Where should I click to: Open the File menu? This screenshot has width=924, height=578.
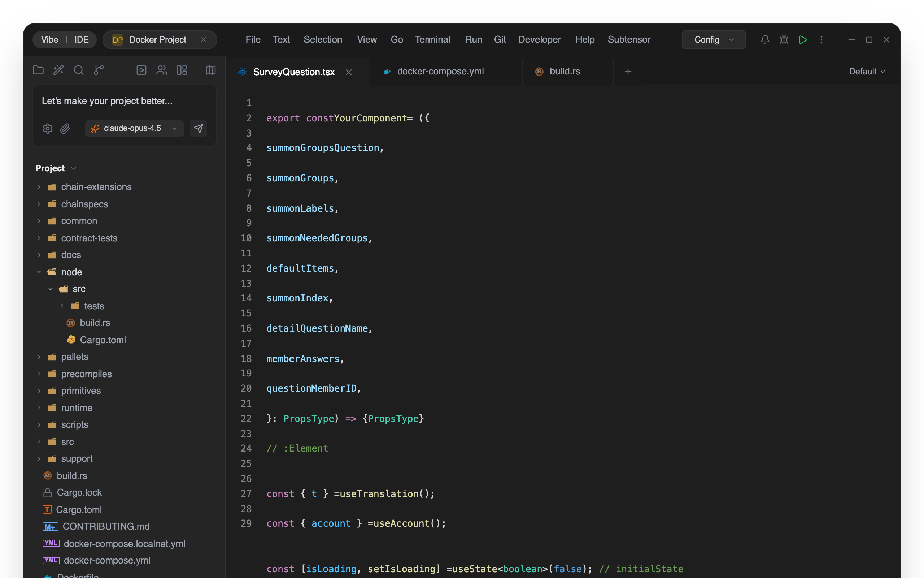253,40
